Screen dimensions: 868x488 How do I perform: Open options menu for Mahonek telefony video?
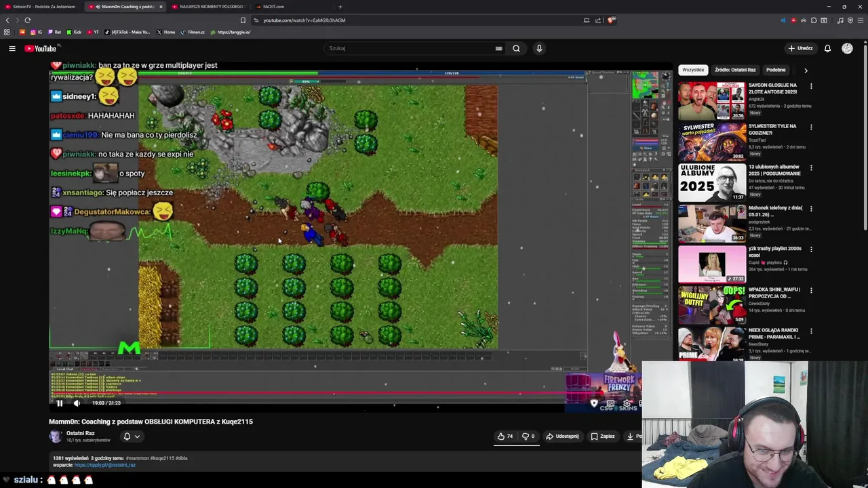(811, 209)
